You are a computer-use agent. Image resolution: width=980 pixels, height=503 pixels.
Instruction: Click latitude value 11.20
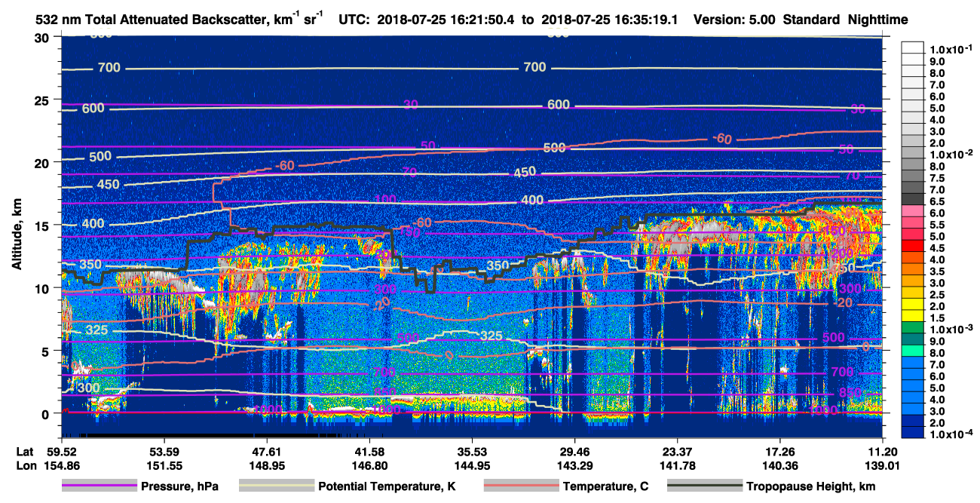pos(882,451)
